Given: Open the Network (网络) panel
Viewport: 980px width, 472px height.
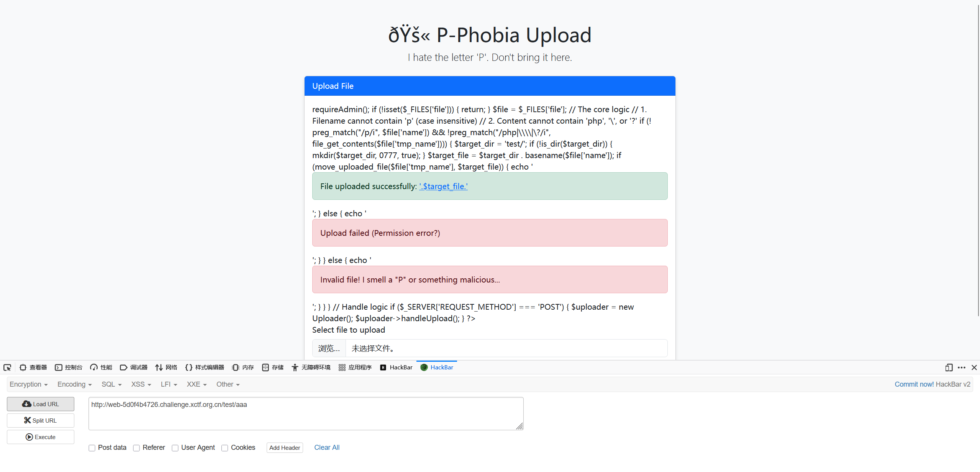Looking at the screenshot, I should pyautogui.click(x=166, y=367).
